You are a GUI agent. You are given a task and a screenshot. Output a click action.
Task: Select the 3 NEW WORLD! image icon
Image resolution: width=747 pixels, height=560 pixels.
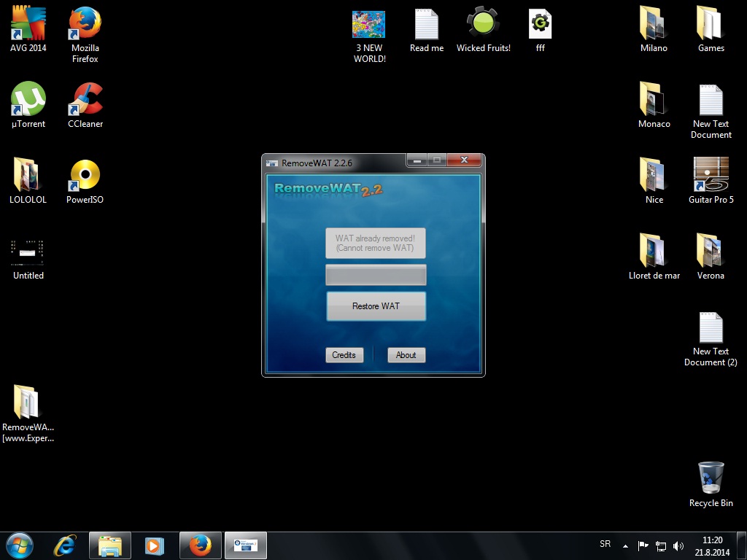pos(369,36)
